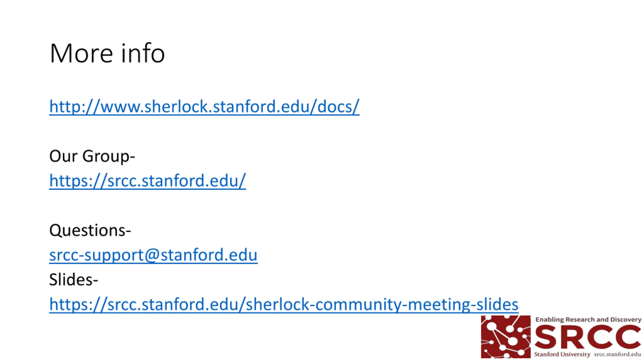The width and height of the screenshot is (644, 362).
Task: Click the 'Slides-' text line
Action: click(x=73, y=280)
